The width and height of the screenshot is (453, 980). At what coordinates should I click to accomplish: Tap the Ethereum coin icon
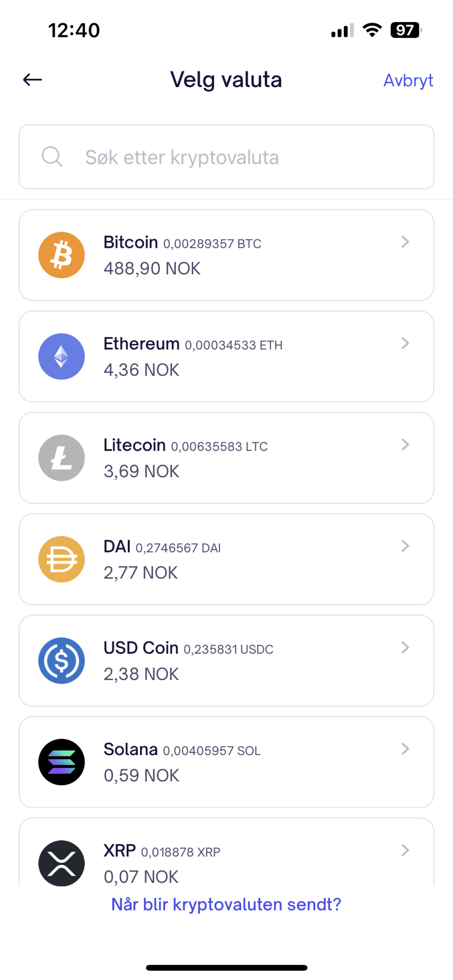click(x=62, y=356)
